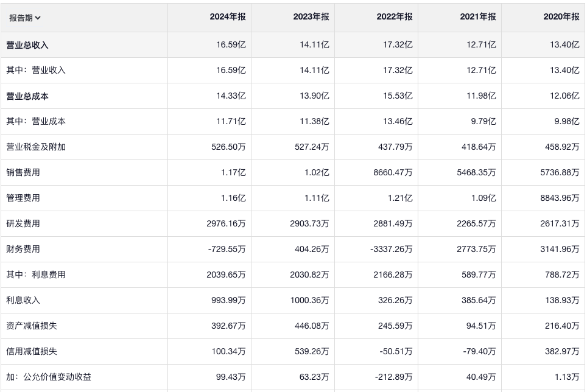Click the 2022年报 column header
587x392 pixels.
click(395, 17)
